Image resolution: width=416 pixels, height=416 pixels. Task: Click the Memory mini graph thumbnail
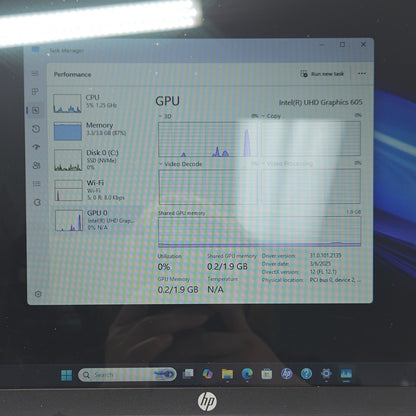[x=68, y=131]
